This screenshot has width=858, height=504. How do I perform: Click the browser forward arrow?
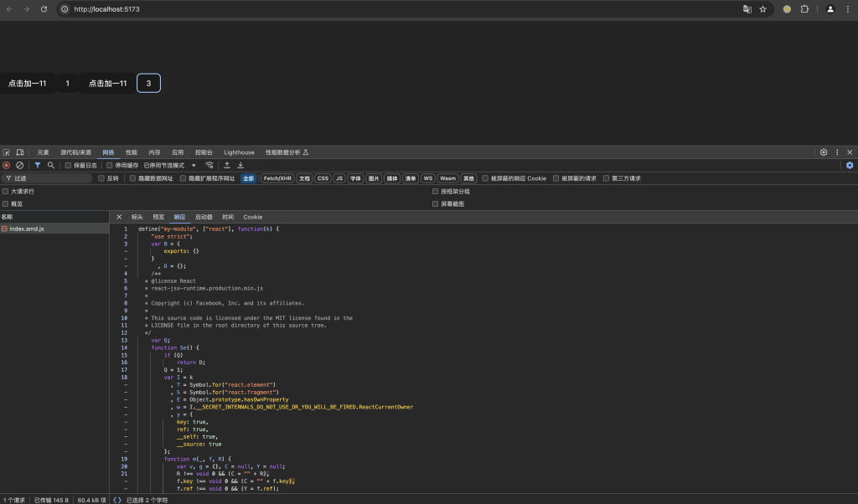[x=26, y=9]
